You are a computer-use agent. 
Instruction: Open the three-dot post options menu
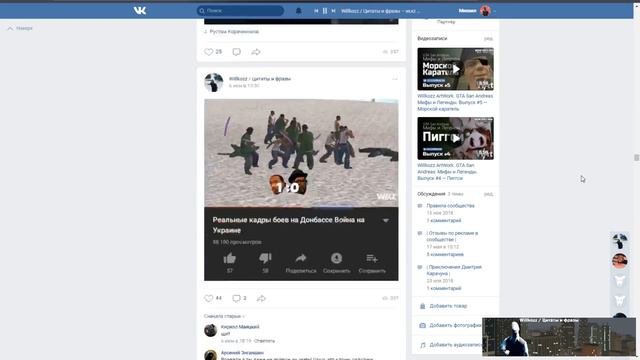(x=395, y=79)
